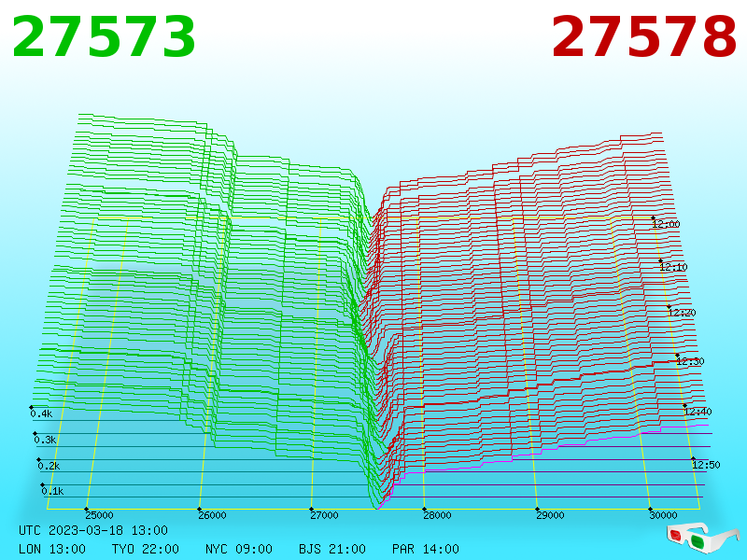Click the red ask price 27578

pos(644,36)
